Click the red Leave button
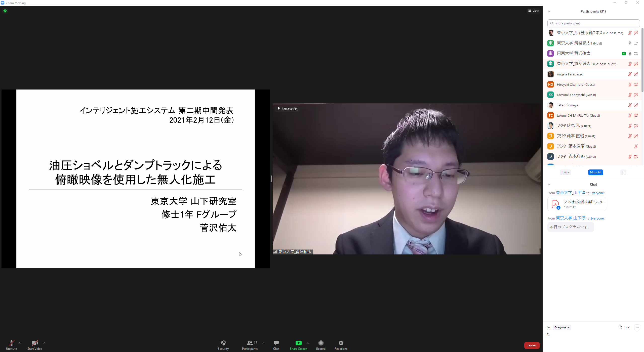The height and width of the screenshot is (352, 644). pos(532,345)
